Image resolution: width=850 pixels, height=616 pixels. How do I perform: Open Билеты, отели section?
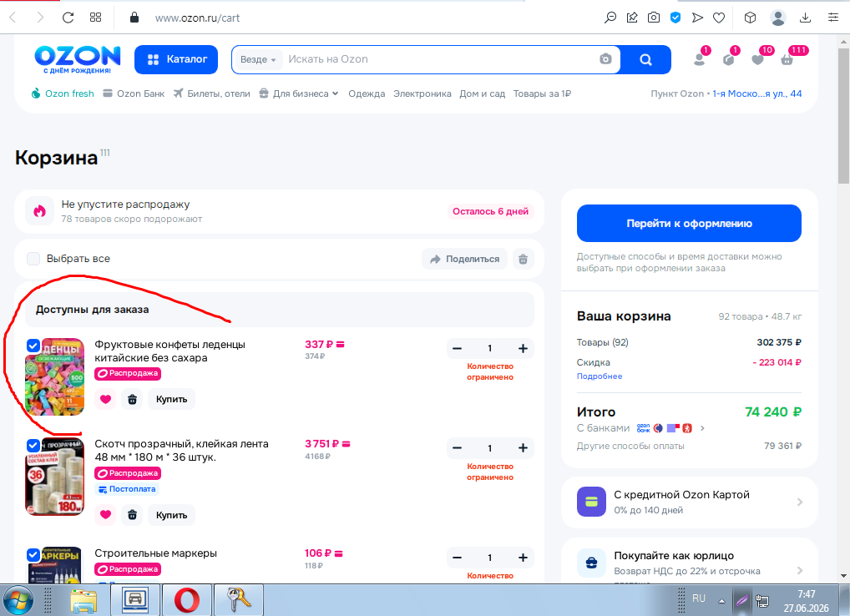click(212, 93)
